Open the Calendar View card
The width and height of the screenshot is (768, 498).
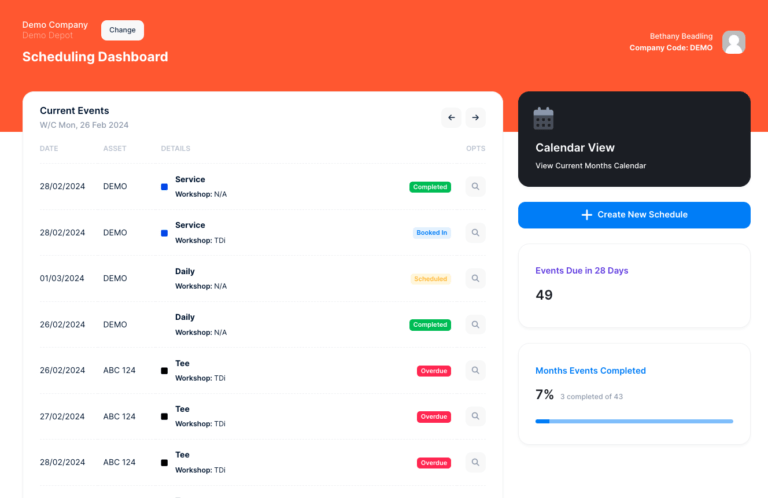[x=634, y=139]
